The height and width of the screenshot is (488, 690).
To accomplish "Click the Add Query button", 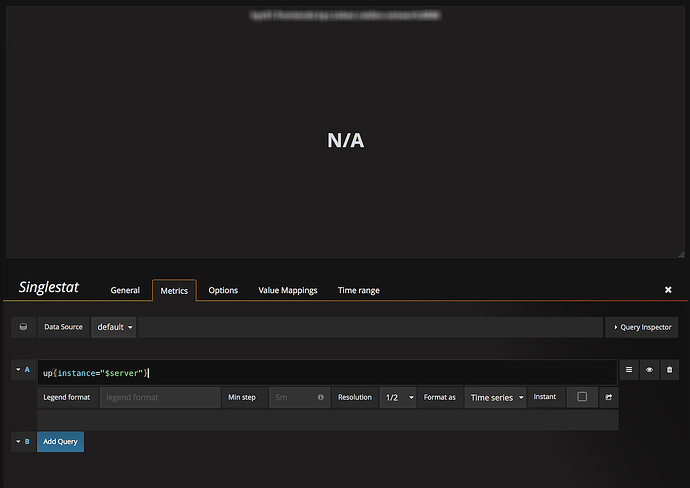I will click(x=60, y=441).
